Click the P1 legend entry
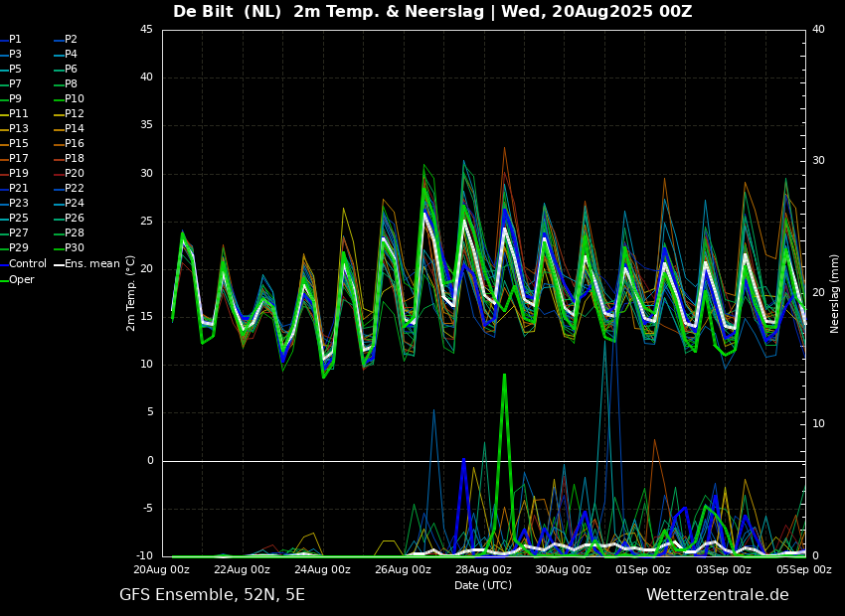 click(15, 39)
